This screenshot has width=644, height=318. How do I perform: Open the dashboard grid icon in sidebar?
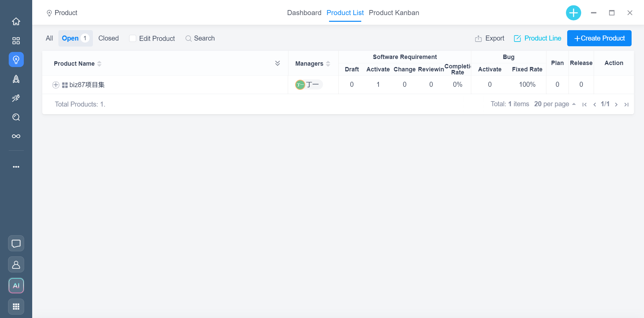click(x=16, y=41)
